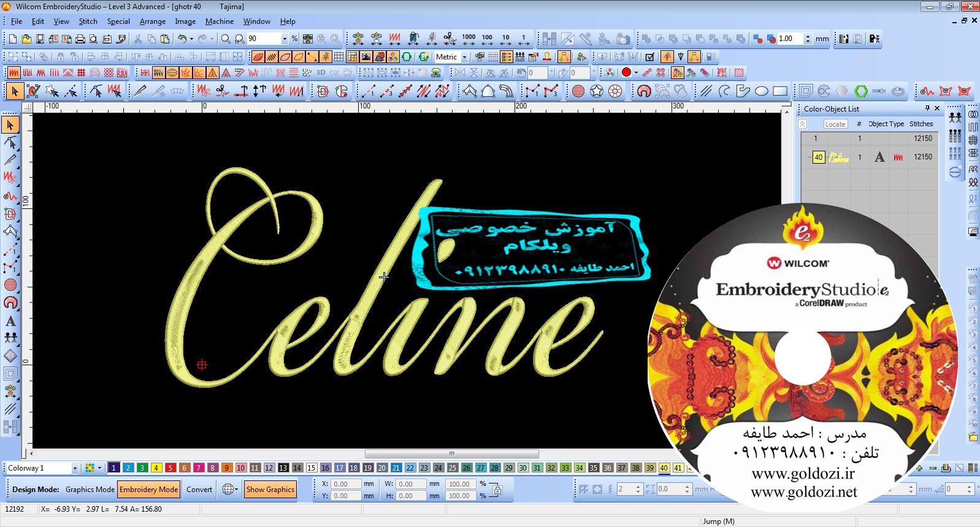Switch to Embroidery Mode

point(149,490)
